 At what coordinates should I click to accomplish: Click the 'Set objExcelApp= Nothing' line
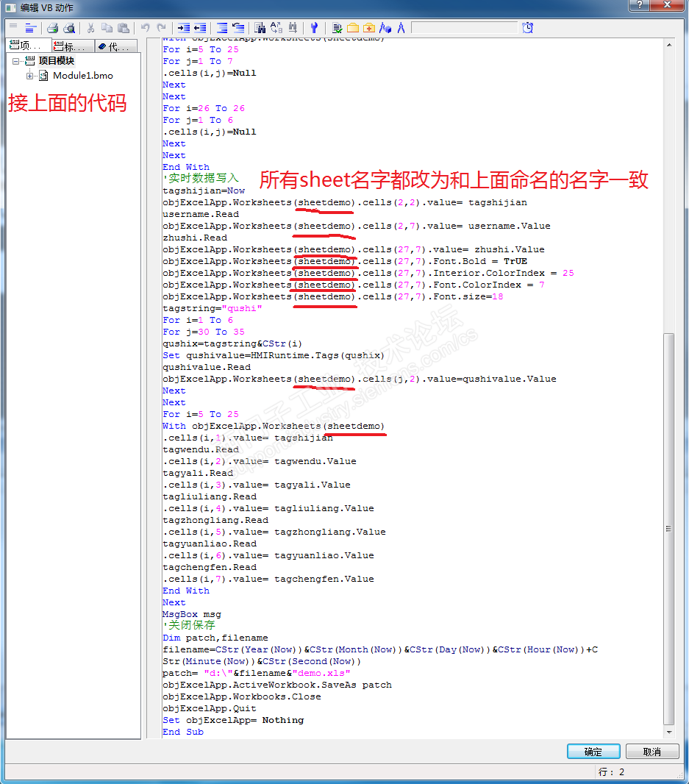[234, 720]
